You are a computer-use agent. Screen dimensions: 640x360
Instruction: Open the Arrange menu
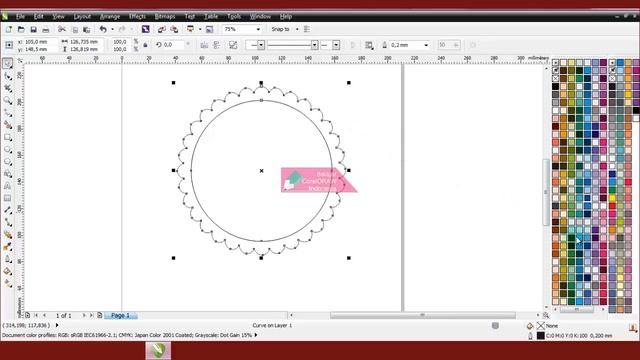110,16
